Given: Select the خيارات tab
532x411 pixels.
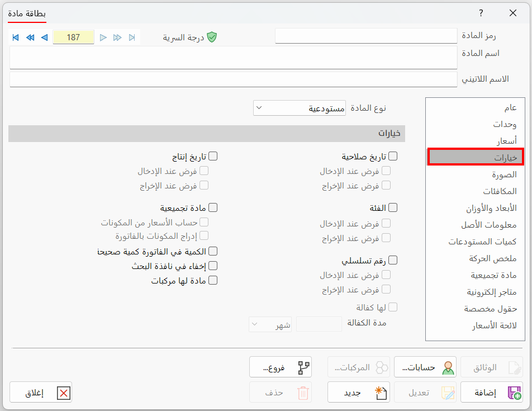Looking at the screenshot, I should (x=475, y=157).
